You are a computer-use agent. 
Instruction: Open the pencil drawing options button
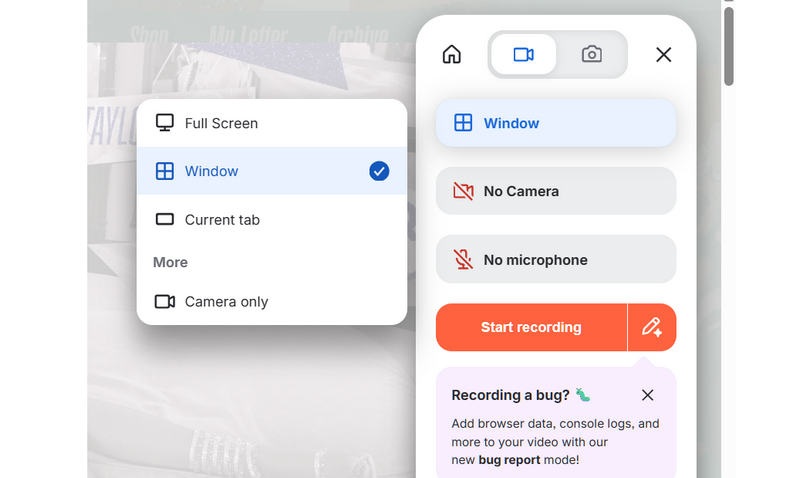click(652, 328)
